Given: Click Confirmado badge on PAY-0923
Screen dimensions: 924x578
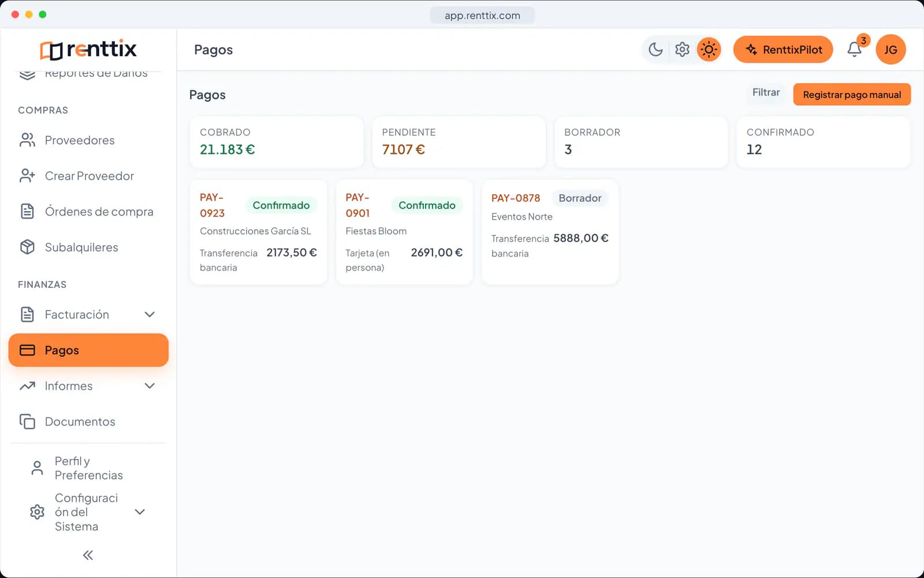Looking at the screenshot, I should coord(281,205).
